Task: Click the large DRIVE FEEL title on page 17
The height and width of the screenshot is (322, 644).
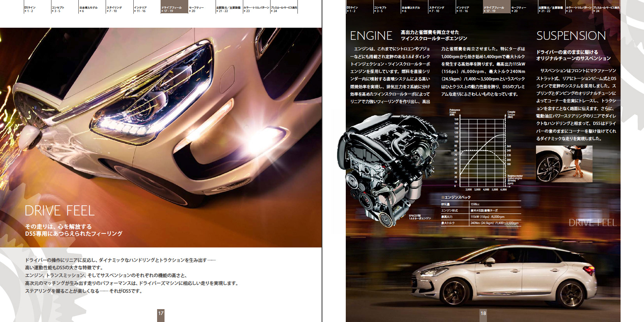Action: [x=60, y=211]
